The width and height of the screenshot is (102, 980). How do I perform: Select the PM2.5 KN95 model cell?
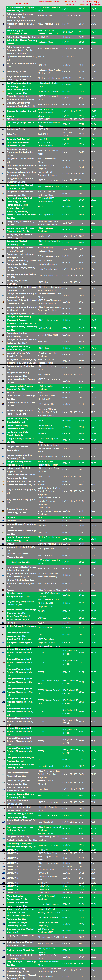50,476
